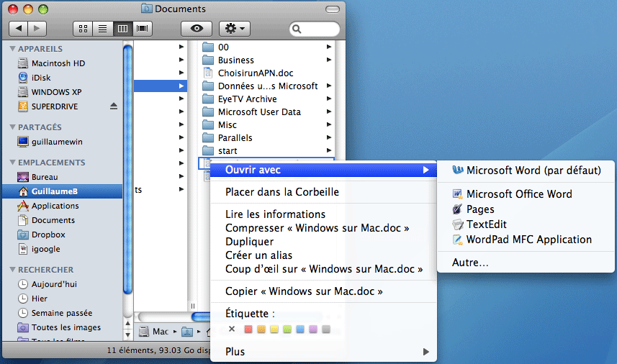Select the GuillaumeB home folder
Screen dimensions: 617x364
click(x=62, y=191)
